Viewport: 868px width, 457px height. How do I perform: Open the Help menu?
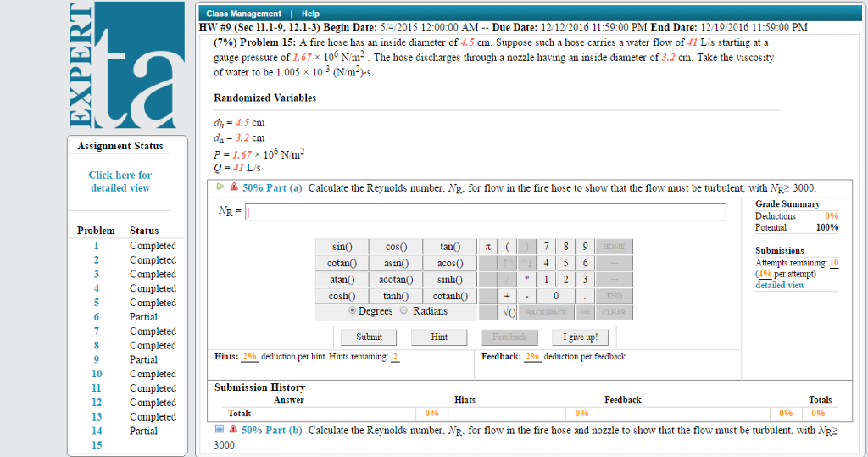pos(310,14)
